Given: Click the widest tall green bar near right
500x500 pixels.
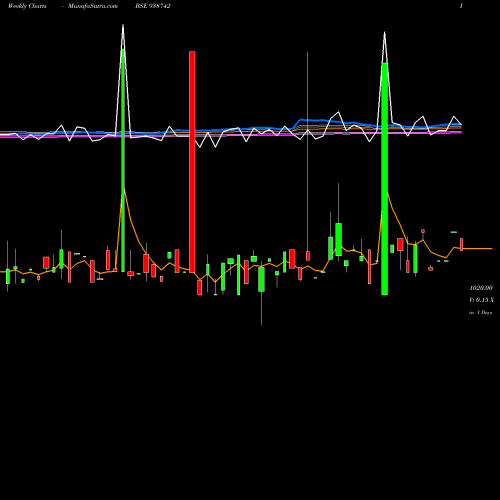Looking at the screenshot, I should 385,179.
